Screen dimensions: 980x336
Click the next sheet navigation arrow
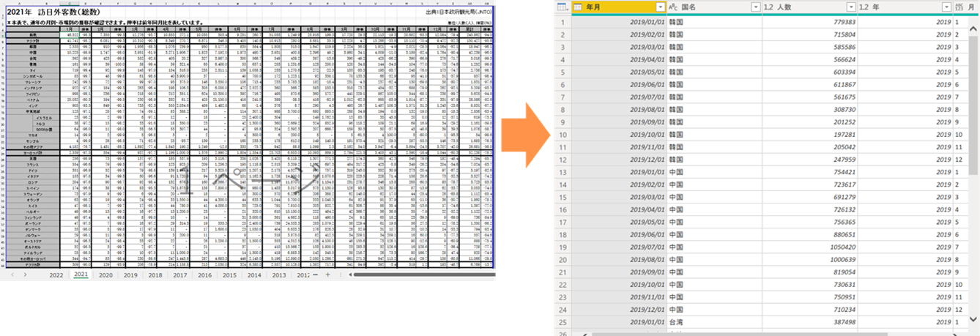(26, 275)
